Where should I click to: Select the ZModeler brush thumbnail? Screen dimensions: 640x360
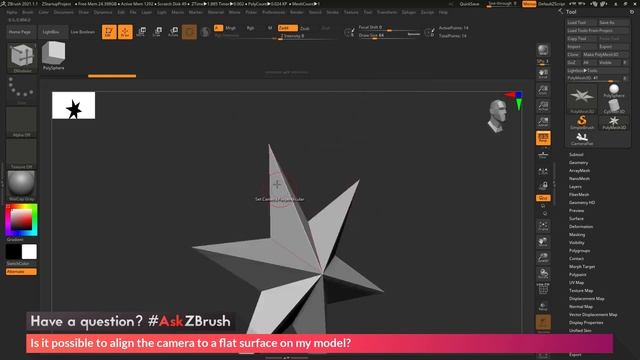pyautogui.click(x=22, y=58)
